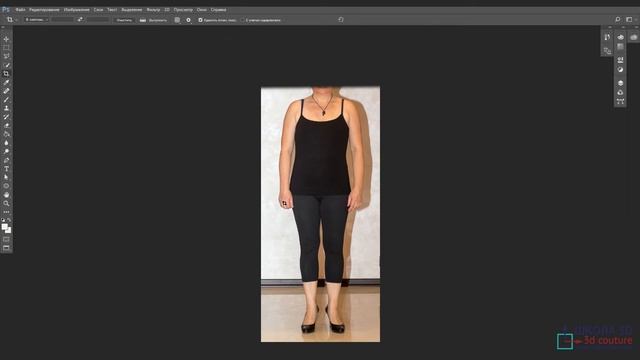Image resolution: width=640 pixels, height=360 pixels.
Task: Open the Слои menu
Action: click(98, 9)
